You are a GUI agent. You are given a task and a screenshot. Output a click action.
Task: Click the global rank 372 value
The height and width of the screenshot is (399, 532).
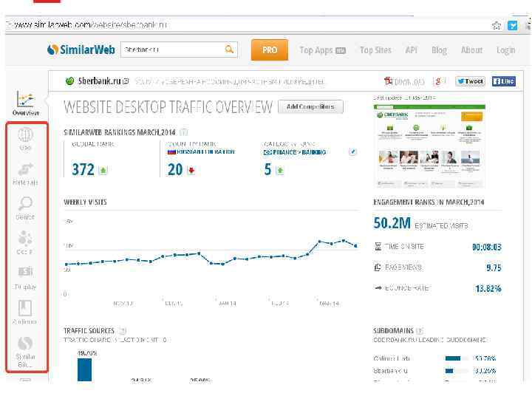[x=83, y=170]
